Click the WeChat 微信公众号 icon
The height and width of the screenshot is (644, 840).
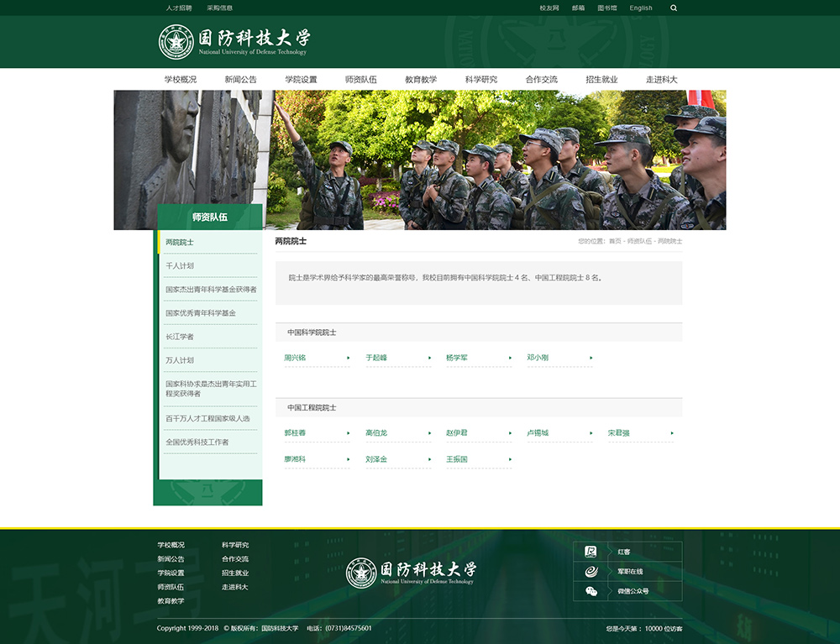click(x=591, y=591)
